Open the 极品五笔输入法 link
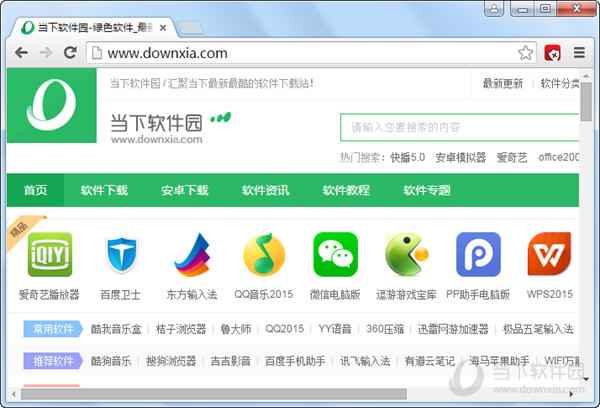The width and height of the screenshot is (600, 408). coord(538,329)
